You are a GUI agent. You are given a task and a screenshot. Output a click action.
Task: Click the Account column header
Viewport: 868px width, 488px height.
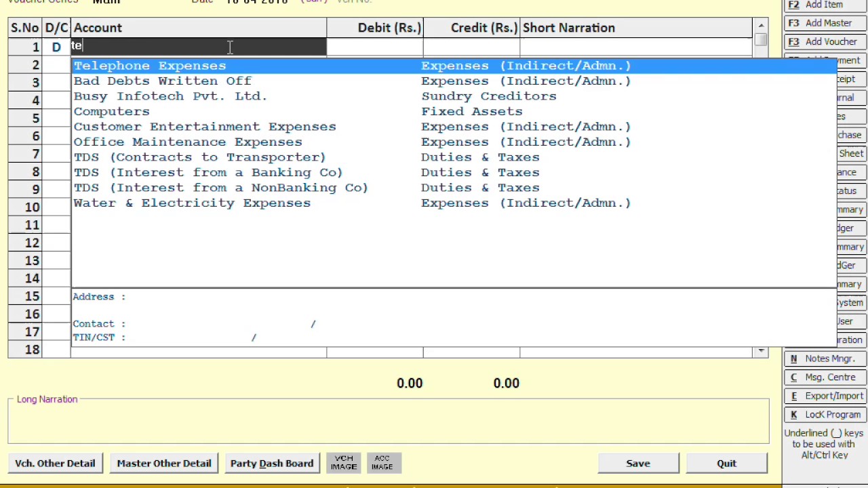click(199, 28)
